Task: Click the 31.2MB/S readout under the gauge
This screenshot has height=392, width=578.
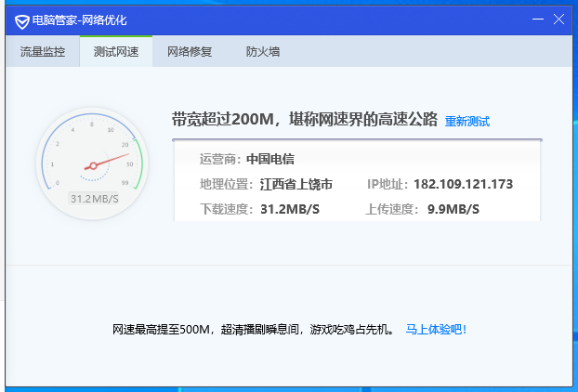Action: 95,199
